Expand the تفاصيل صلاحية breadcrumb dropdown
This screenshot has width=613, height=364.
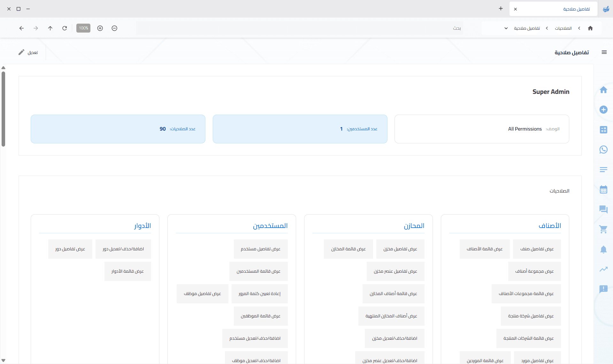pyautogui.click(x=506, y=28)
